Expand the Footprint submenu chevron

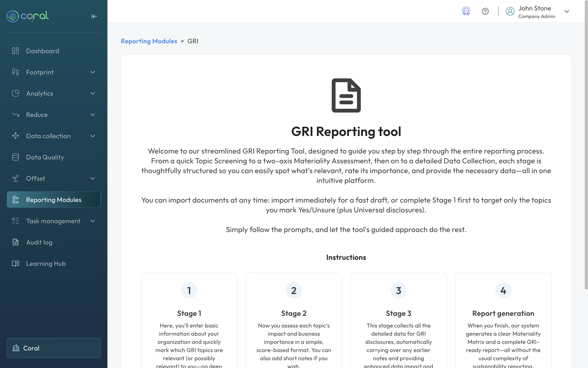coord(92,72)
